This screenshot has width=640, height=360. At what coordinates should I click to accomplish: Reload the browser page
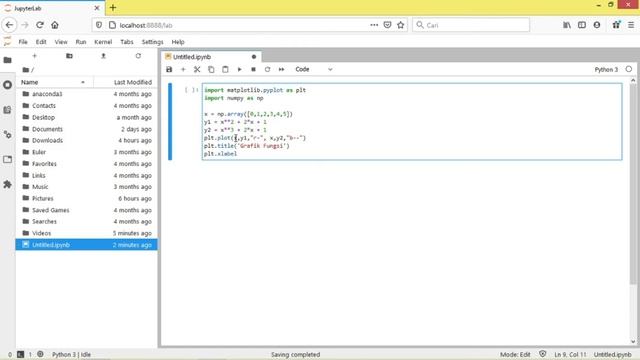pos(40,25)
